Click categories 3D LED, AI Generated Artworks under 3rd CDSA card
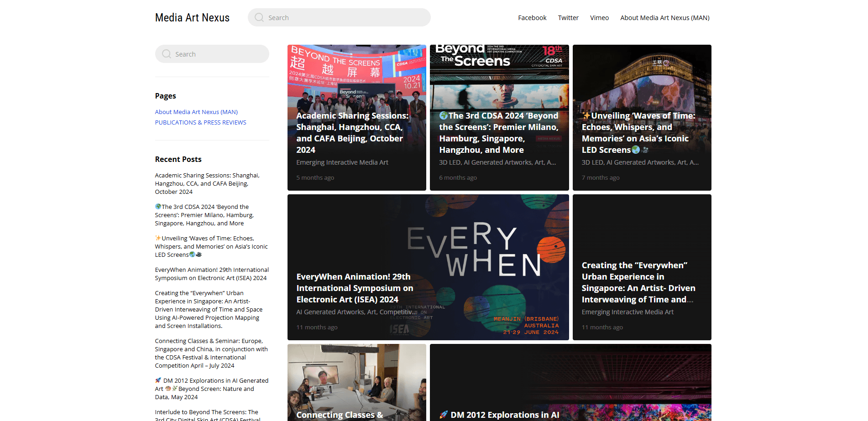The image size is (868, 421). tap(497, 162)
